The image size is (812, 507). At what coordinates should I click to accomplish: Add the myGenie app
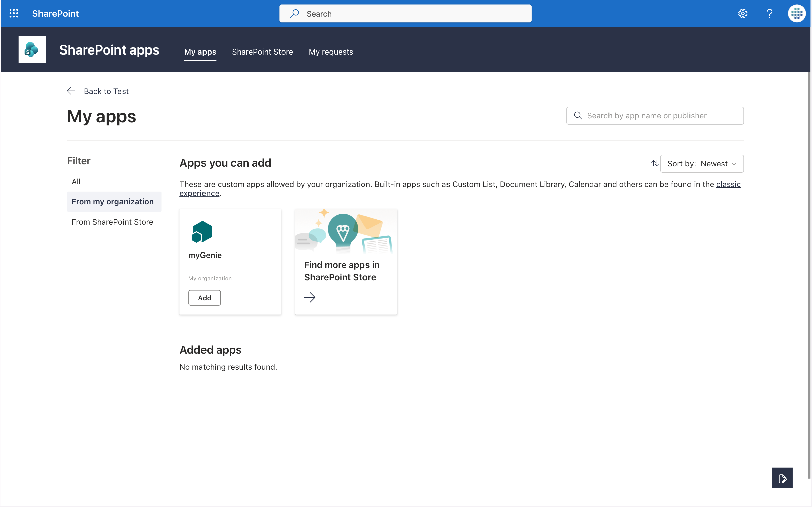click(205, 298)
